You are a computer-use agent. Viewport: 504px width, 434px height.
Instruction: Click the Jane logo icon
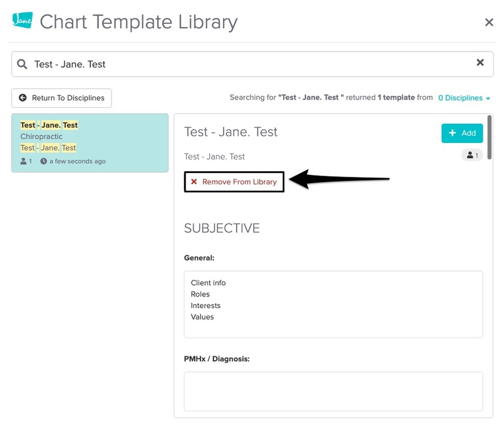click(23, 20)
